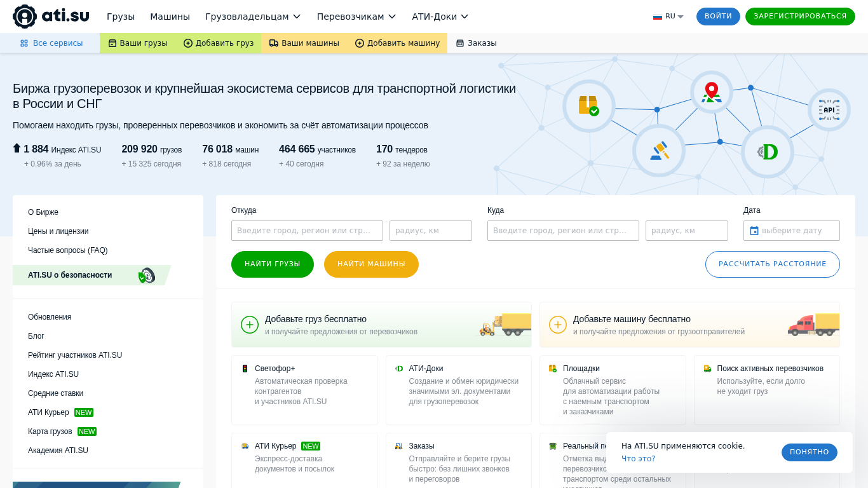Click the Войти button
Screen dimensions: 868x488
[718, 17]
